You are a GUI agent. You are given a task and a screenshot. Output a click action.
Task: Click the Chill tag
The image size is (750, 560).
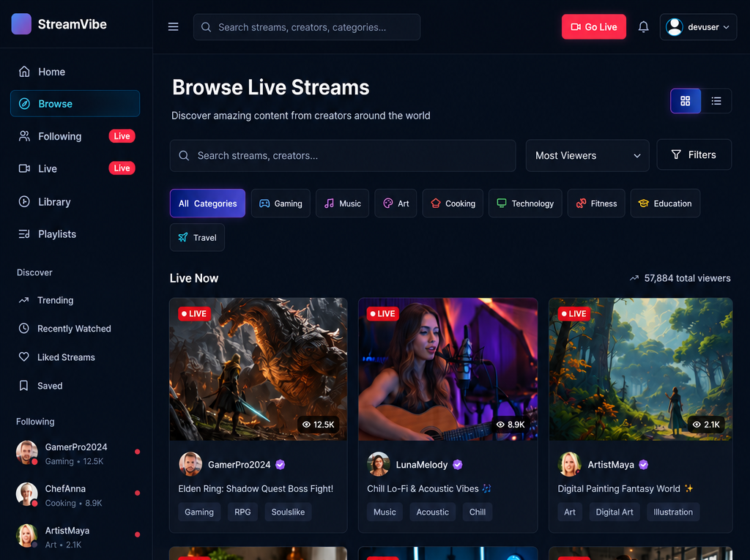[x=478, y=512]
